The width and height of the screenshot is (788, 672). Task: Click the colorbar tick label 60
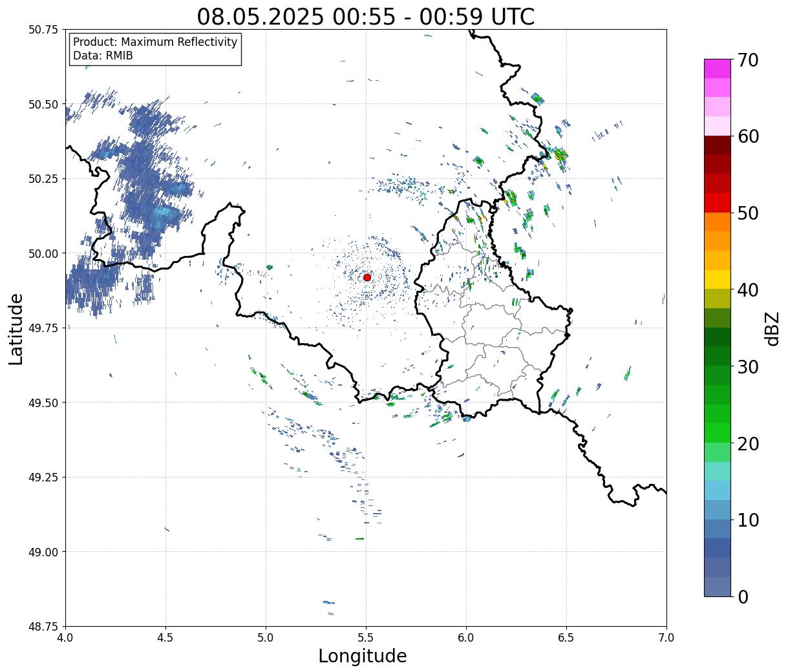[x=747, y=136]
